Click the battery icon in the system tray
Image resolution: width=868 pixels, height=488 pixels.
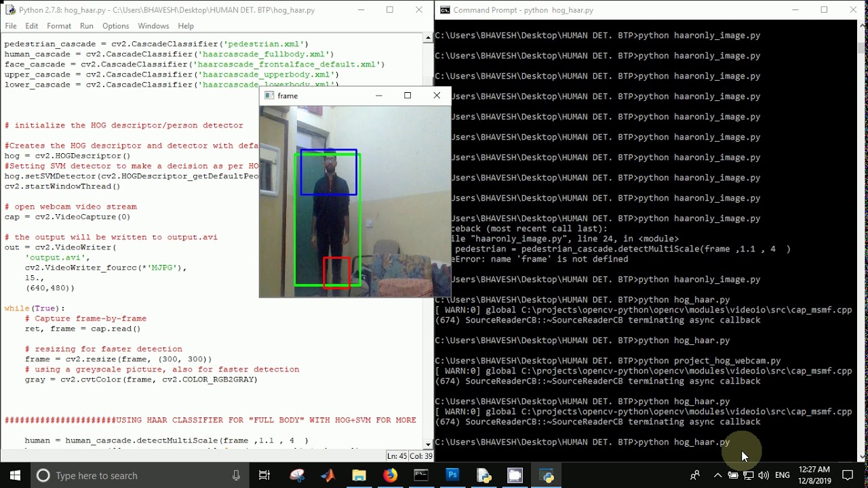coord(733,476)
